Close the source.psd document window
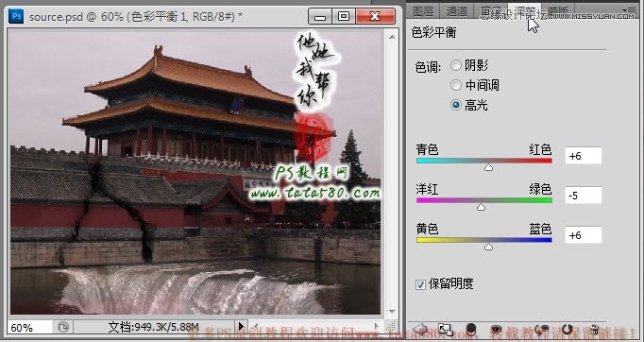This screenshot has width=644, height=342. click(376, 16)
